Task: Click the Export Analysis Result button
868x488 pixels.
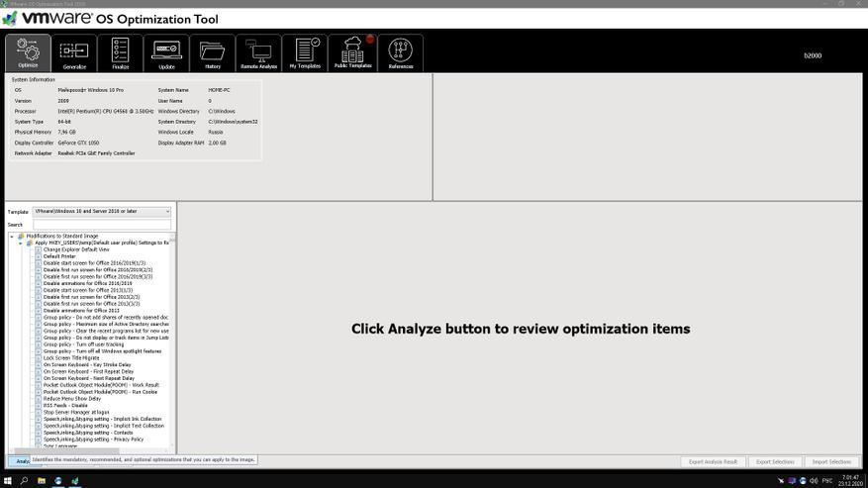Action: click(x=713, y=461)
